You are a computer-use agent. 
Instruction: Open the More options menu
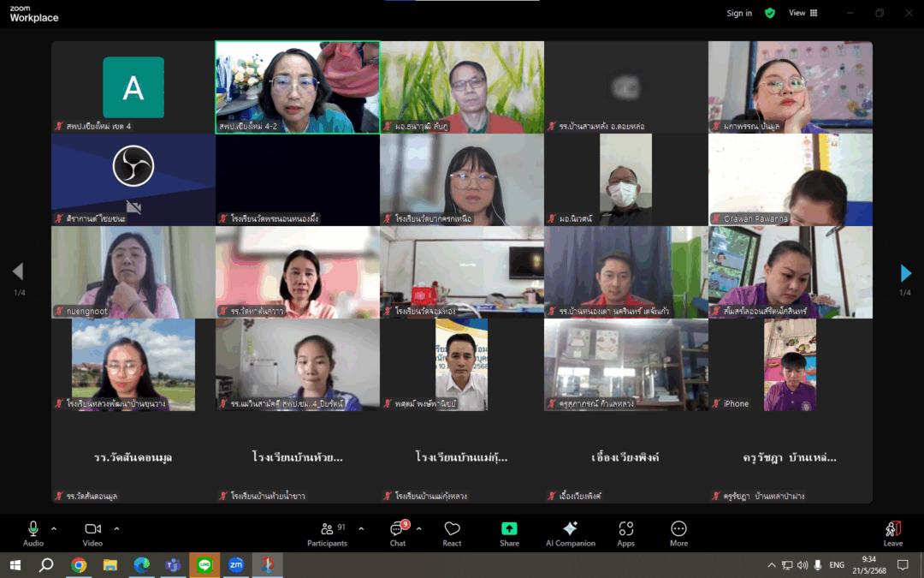click(x=678, y=533)
